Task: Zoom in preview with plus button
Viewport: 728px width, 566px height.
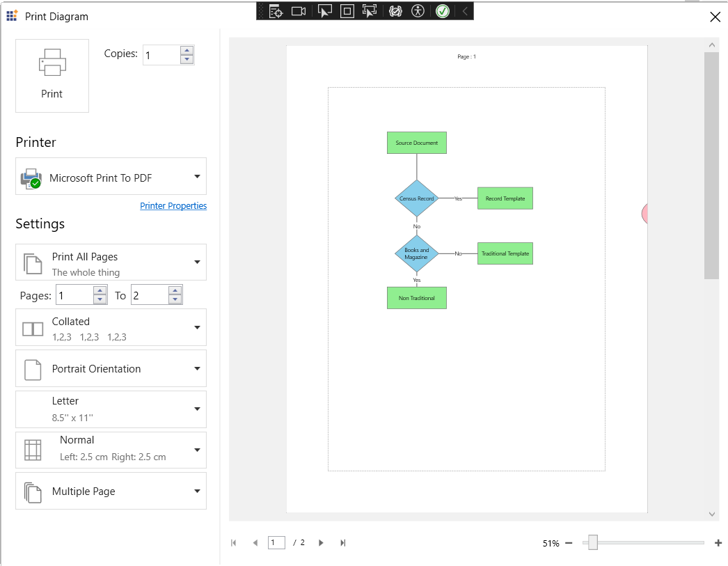Action: [x=718, y=543]
